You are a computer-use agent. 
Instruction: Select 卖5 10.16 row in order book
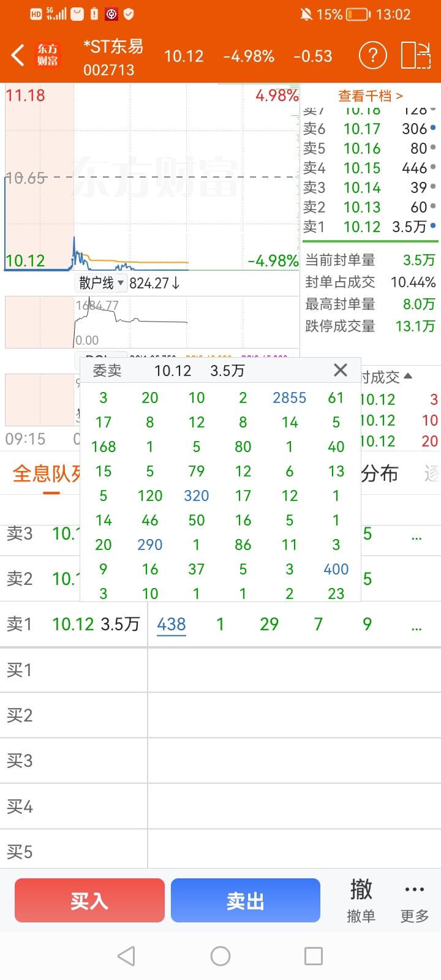point(369,148)
